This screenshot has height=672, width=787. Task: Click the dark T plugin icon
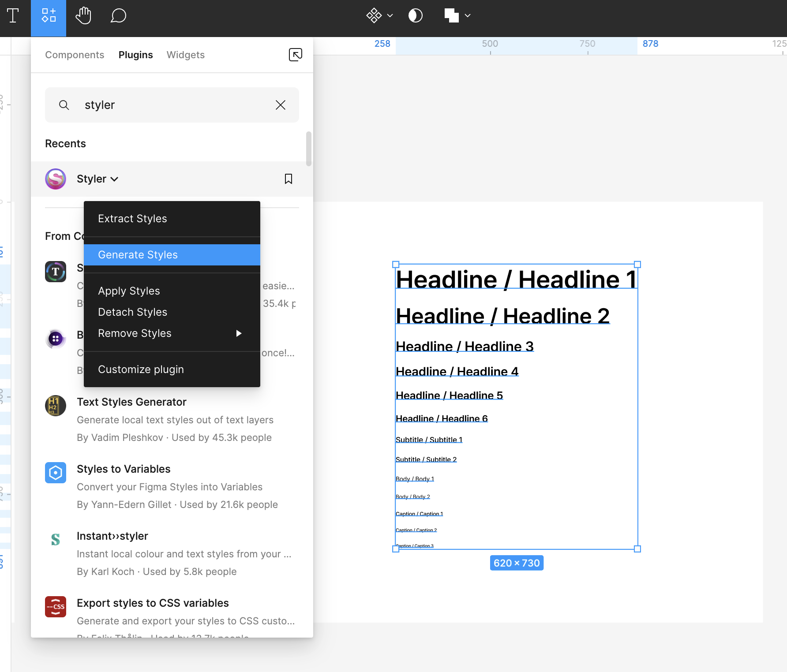tap(56, 272)
